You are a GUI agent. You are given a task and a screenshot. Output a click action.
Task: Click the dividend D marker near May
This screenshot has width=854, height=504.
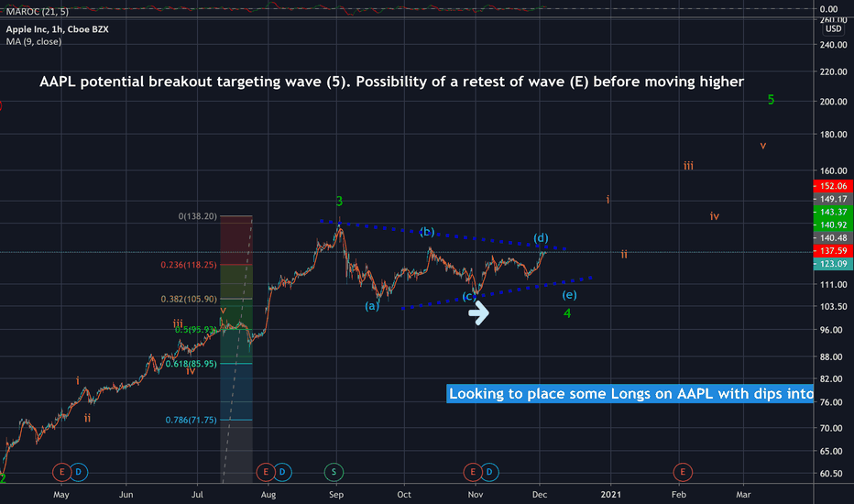pyautogui.click(x=79, y=472)
